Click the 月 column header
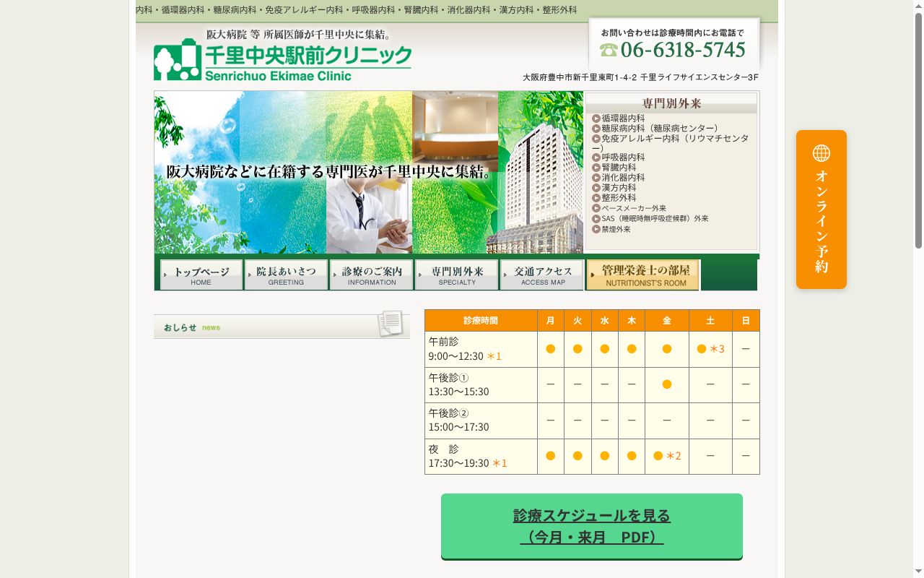The width and height of the screenshot is (924, 578). tap(551, 320)
